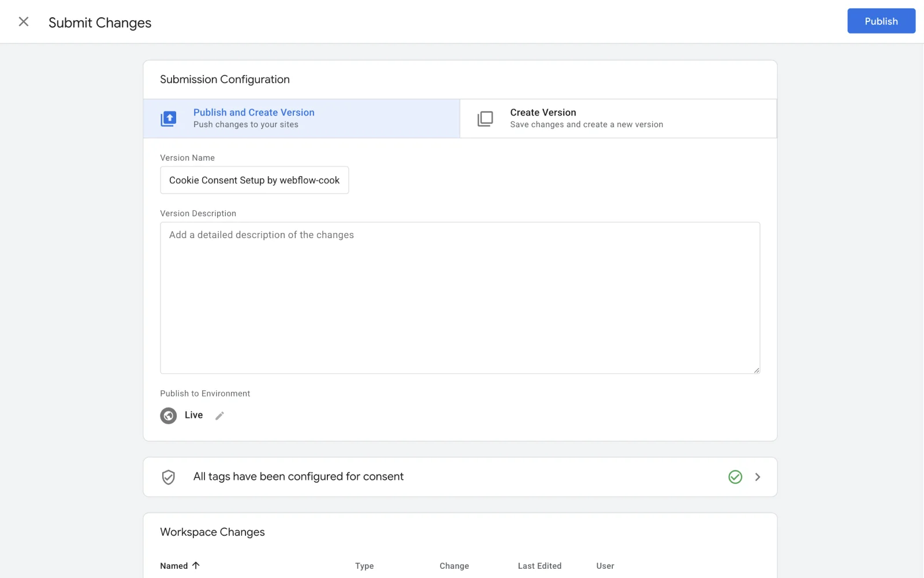Click into the Version Description text area
Image resolution: width=924 pixels, height=578 pixels.
(460, 298)
